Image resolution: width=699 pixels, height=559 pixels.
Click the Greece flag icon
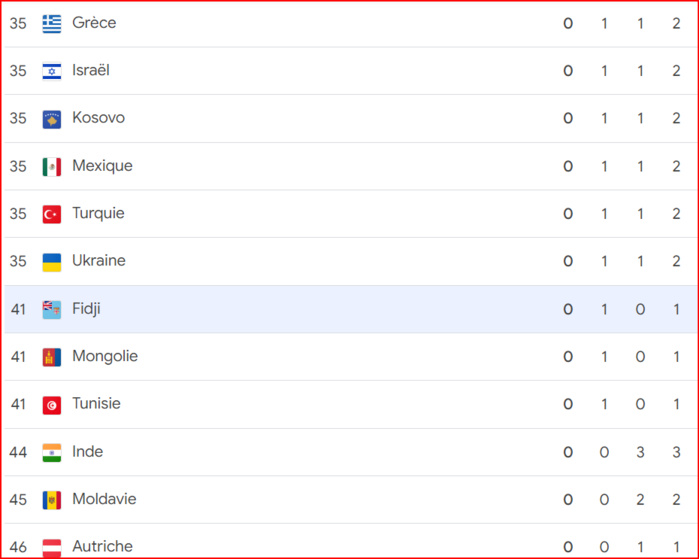tap(52, 24)
